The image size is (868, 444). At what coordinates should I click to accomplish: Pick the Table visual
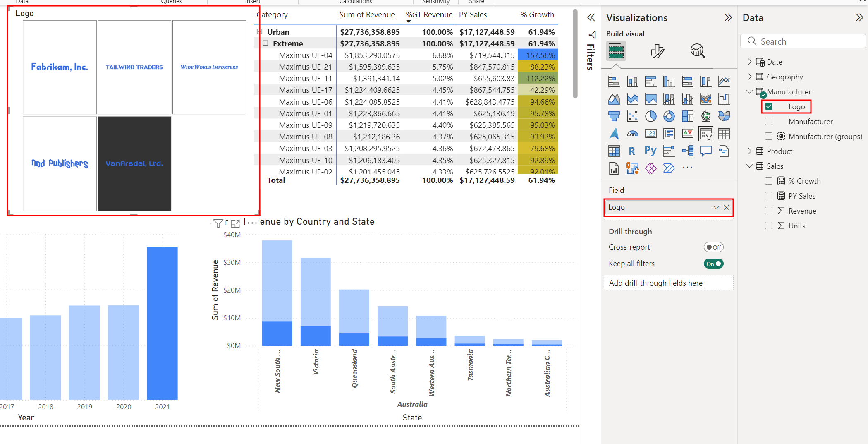(x=724, y=134)
